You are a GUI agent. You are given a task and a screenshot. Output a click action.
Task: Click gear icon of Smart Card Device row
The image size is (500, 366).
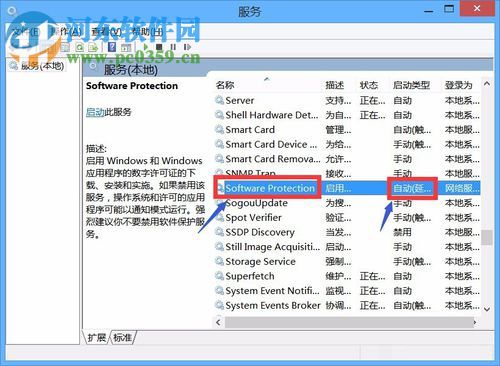pos(219,144)
